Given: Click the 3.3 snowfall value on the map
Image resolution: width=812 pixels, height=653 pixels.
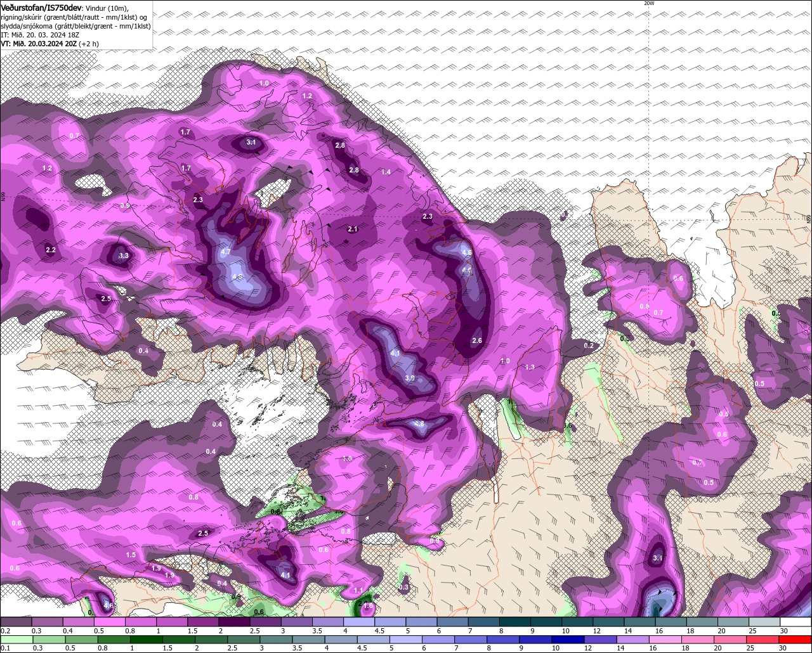Looking at the screenshot, I should pos(124,255).
